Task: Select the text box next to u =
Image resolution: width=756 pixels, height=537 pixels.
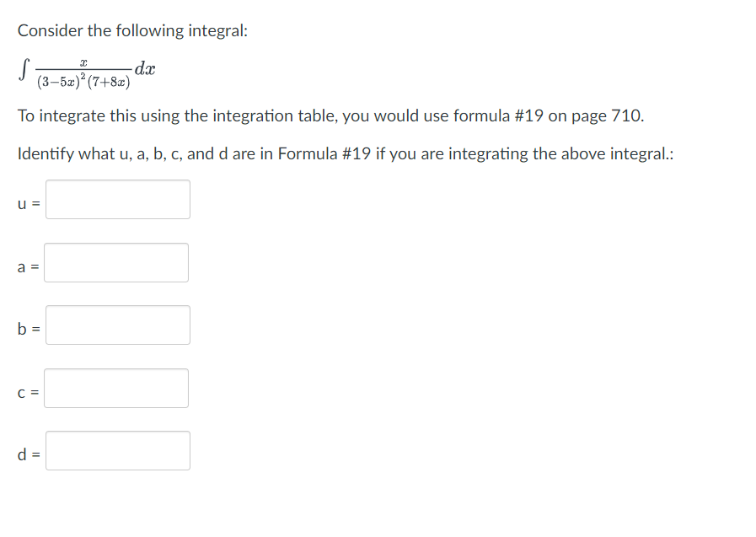Action: (x=118, y=199)
